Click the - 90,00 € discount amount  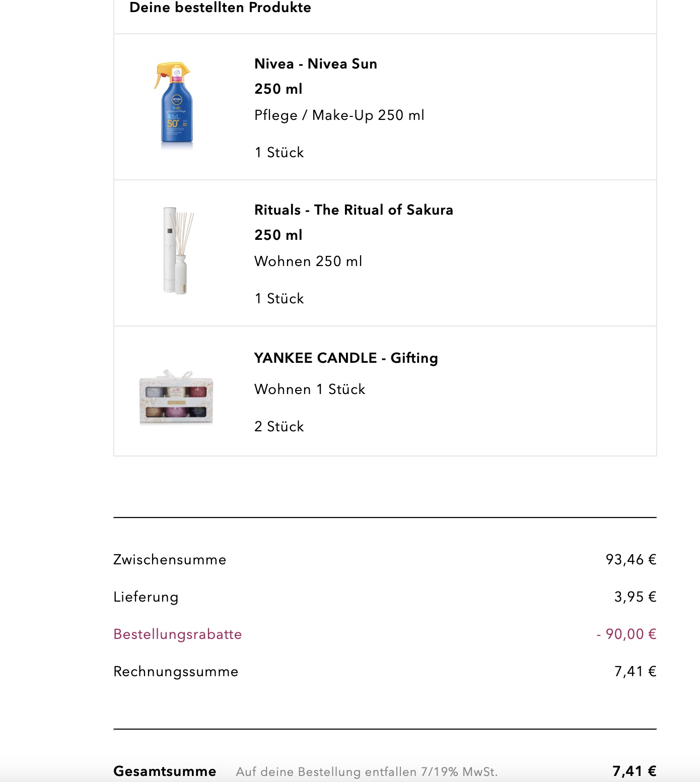point(626,634)
